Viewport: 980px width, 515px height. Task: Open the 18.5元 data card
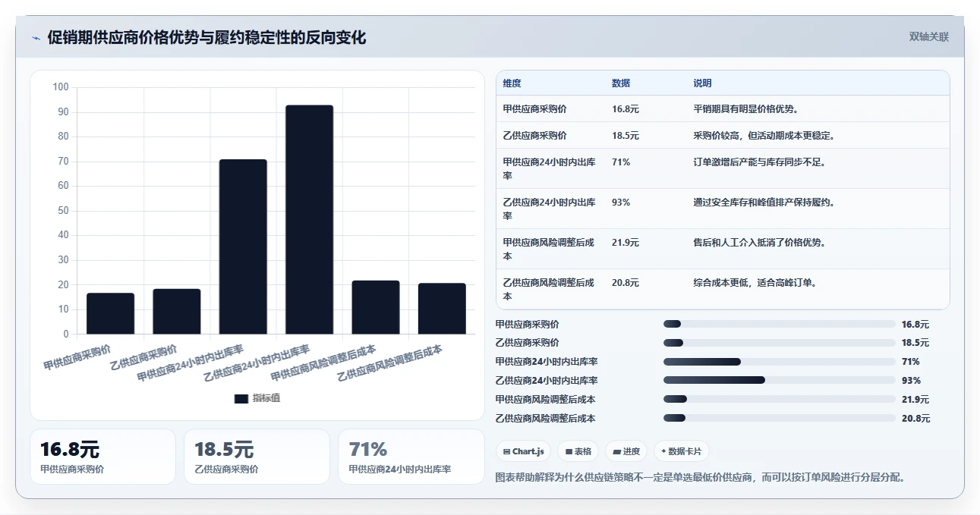[x=257, y=457]
